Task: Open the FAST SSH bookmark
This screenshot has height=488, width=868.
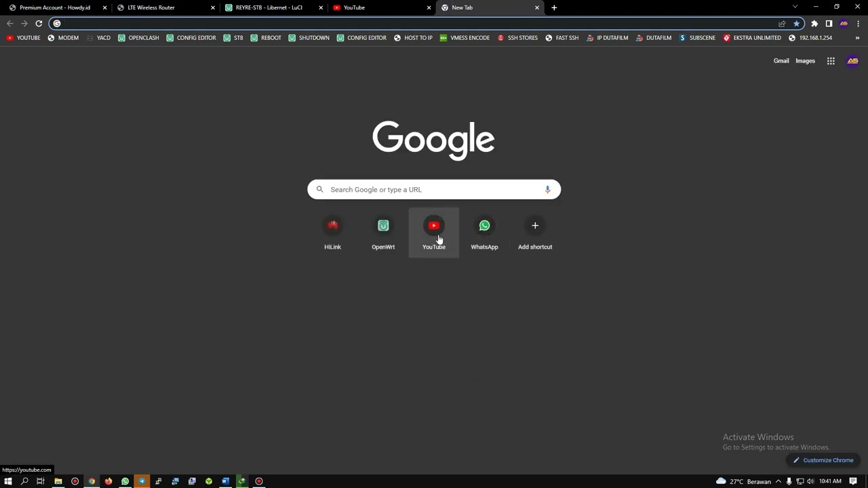Action: click(562, 38)
